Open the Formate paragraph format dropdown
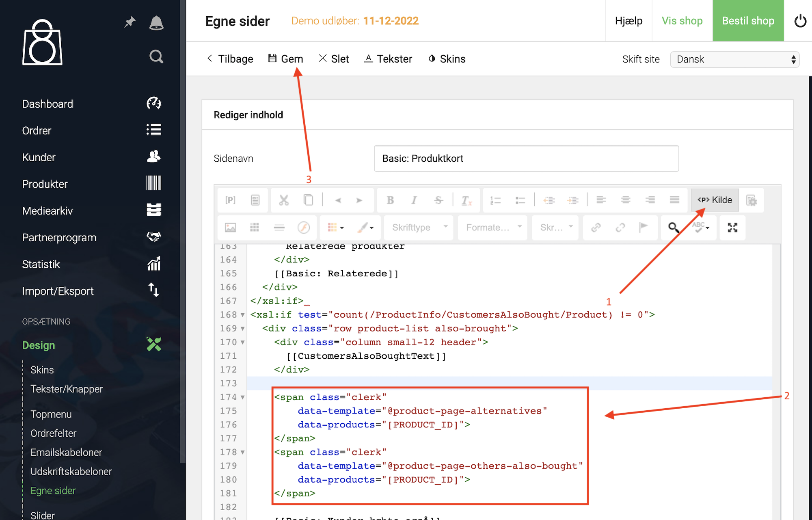 coord(493,227)
